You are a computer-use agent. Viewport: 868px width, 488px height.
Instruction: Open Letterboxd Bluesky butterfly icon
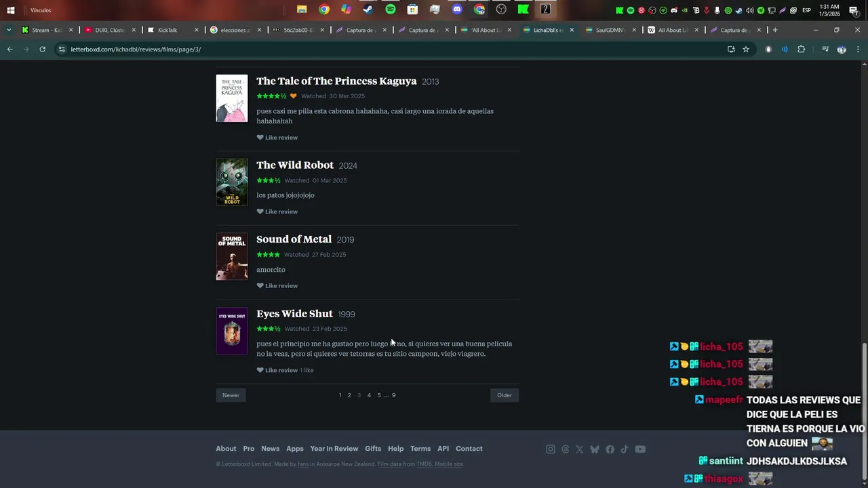(x=595, y=449)
